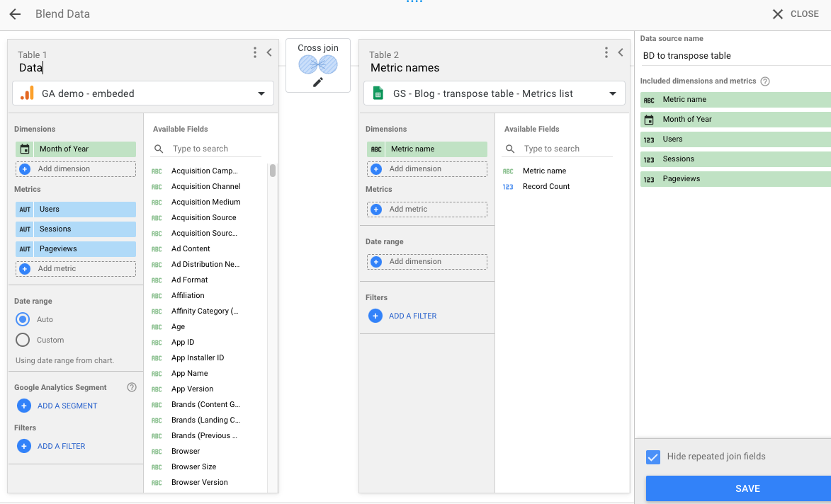Select Acquisition Channel field
831x504 pixels.
click(205, 186)
